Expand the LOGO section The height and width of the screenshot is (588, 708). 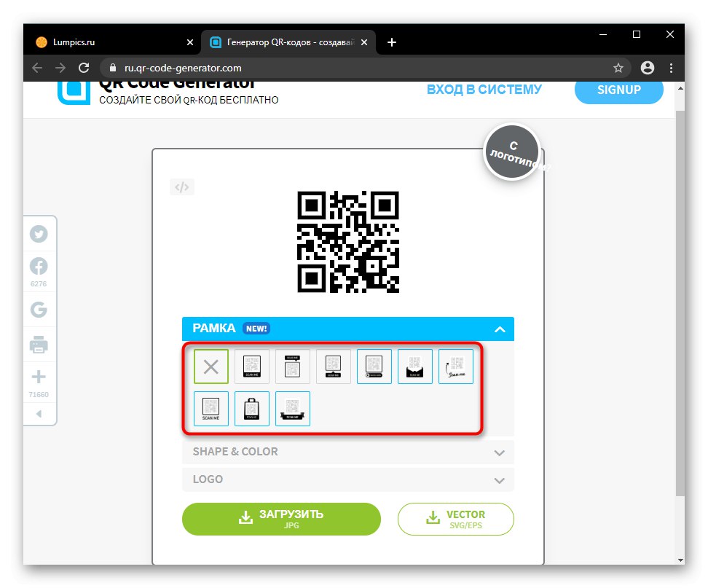point(348,479)
